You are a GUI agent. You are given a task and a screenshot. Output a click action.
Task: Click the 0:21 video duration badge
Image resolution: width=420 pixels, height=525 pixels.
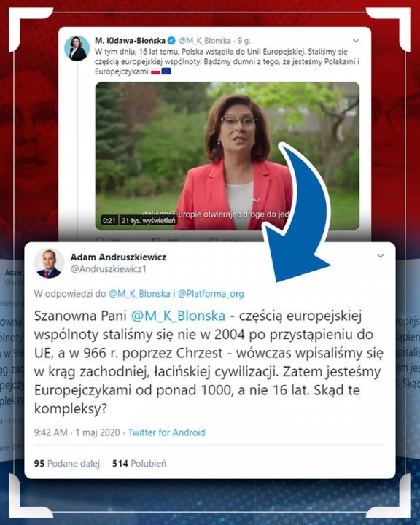click(109, 221)
